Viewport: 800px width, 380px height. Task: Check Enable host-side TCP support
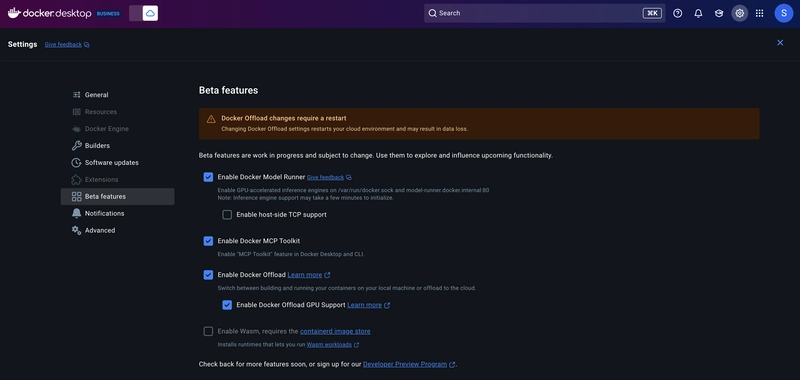click(x=227, y=215)
